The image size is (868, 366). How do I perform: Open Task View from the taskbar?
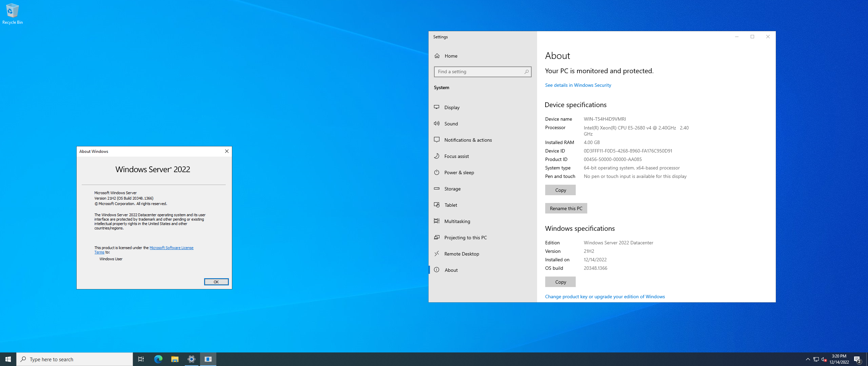pos(141,359)
